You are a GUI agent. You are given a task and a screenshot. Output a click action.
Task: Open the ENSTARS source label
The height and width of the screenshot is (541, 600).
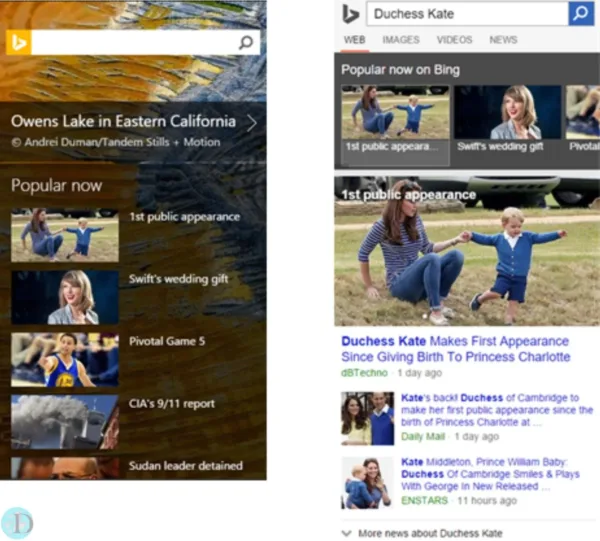click(x=424, y=500)
